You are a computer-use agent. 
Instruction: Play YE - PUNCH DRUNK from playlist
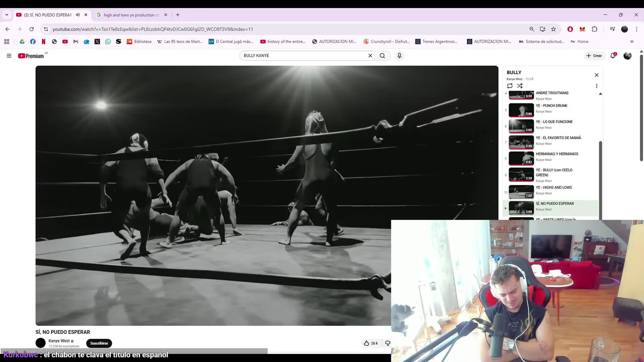coord(551,110)
